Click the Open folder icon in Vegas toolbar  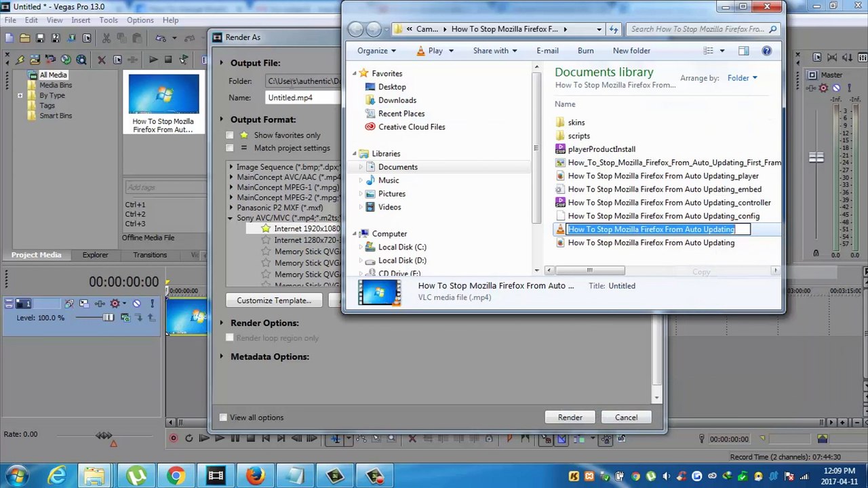25,38
